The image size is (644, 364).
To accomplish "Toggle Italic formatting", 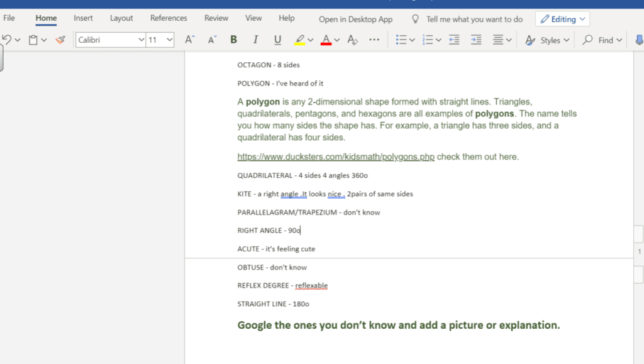I will pyautogui.click(x=255, y=40).
